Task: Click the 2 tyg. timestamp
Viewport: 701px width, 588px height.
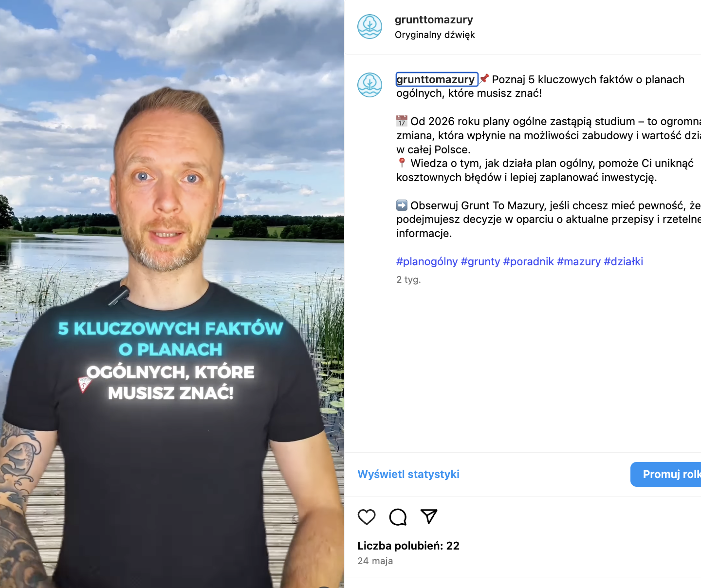Action: pos(408,279)
